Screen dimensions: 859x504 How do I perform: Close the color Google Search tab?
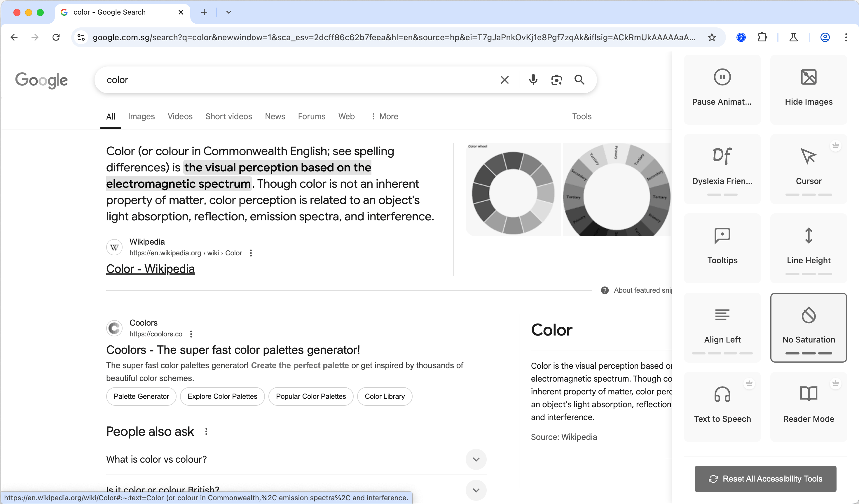[x=181, y=12]
